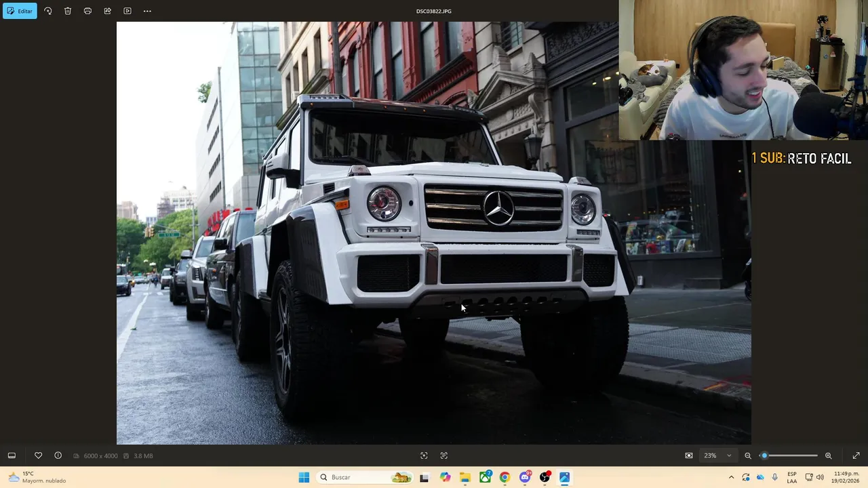Open the Windows Start menu

click(304, 477)
